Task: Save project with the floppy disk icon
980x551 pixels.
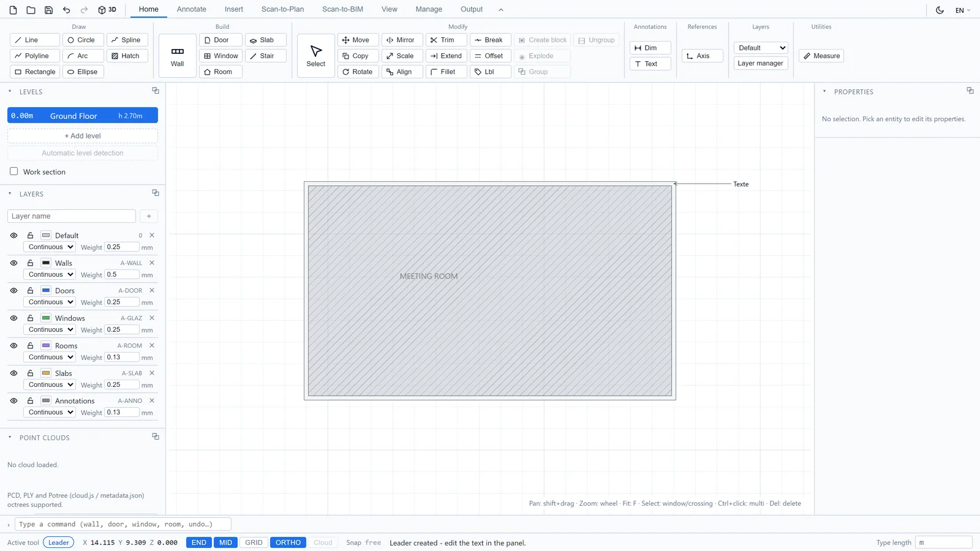Action: coord(48,10)
